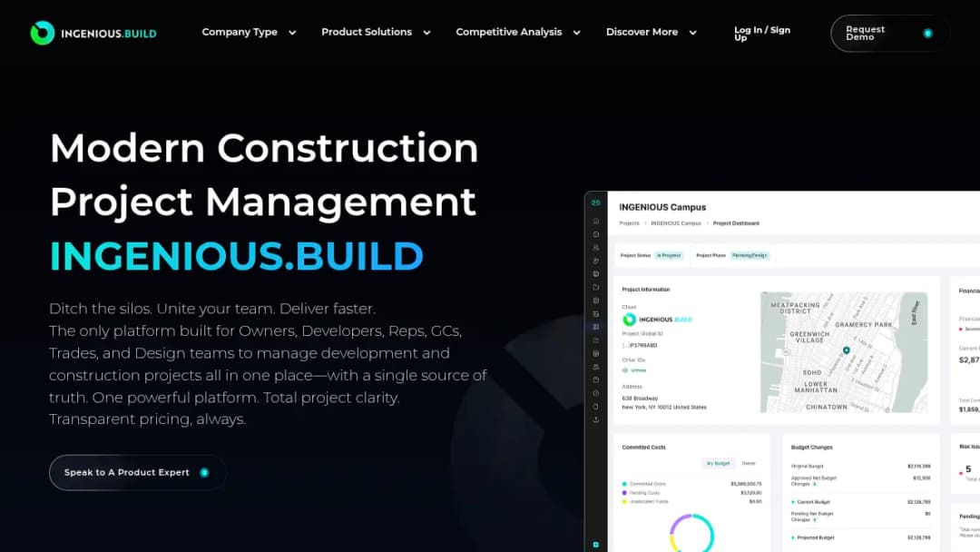The height and width of the screenshot is (552, 980).
Task: Click the home icon in dashboard sidebar
Action: pyautogui.click(x=595, y=221)
